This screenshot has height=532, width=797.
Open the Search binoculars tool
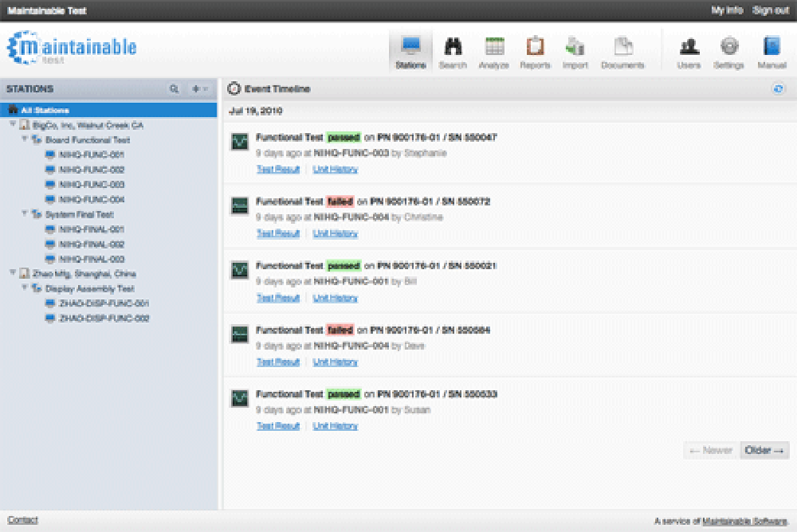(453, 53)
